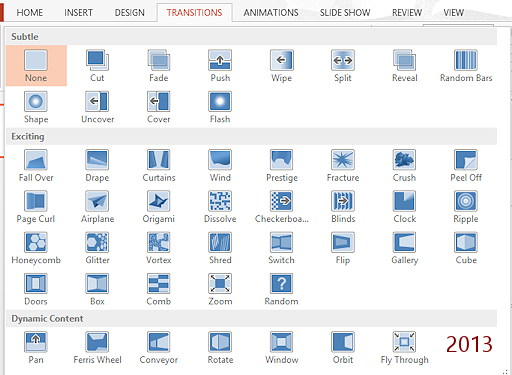Choose the Cube transition
512x375 pixels.
click(x=466, y=248)
